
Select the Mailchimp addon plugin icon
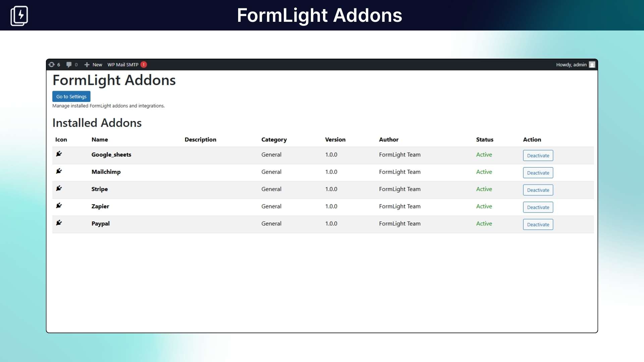point(59,171)
